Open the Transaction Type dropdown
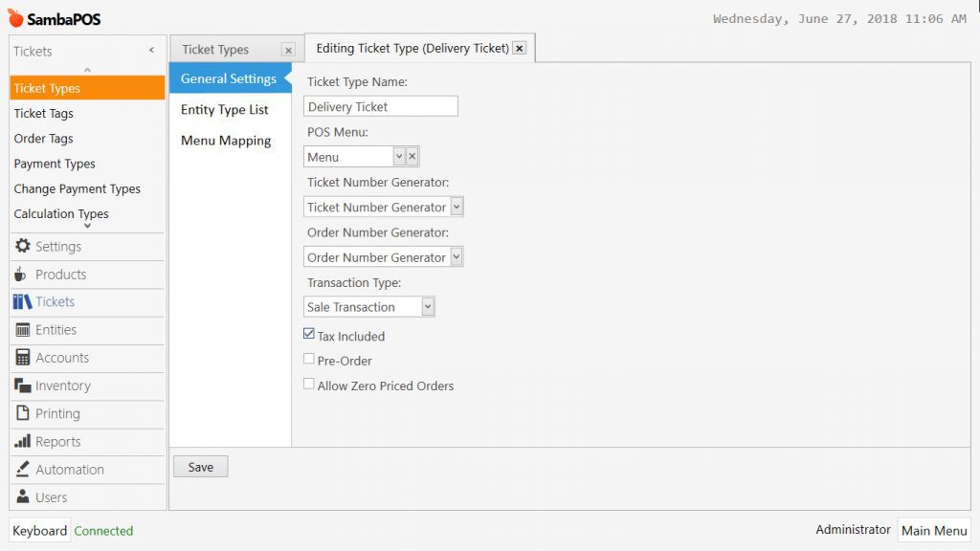This screenshot has height=551, width=980. (x=428, y=307)
